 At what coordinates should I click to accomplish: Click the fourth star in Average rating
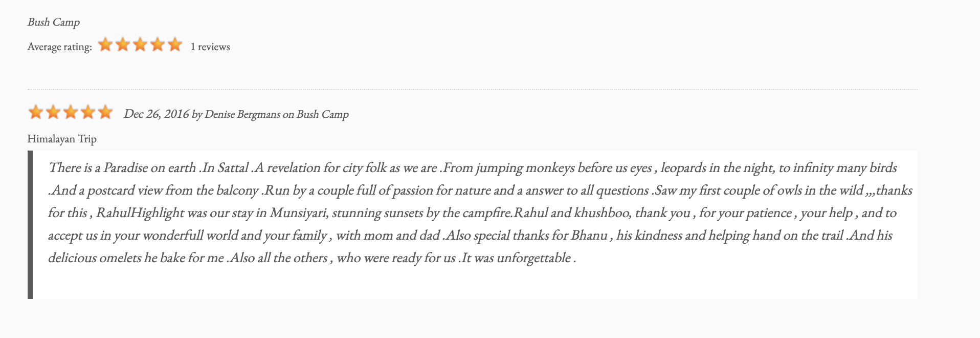[158, 45]
